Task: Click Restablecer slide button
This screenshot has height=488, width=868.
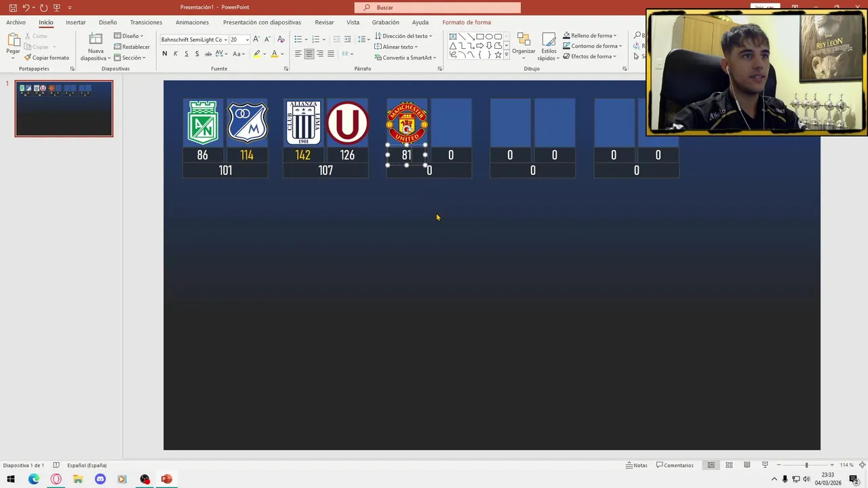Action: click(x=132, y=47)
